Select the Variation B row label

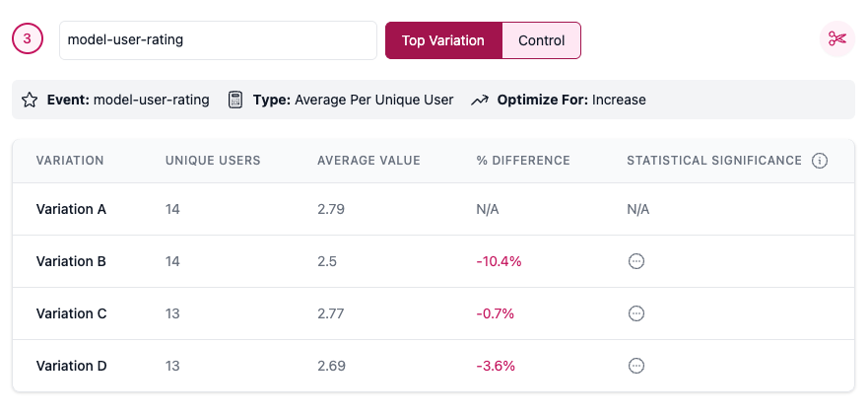click(x=71, y=261)
